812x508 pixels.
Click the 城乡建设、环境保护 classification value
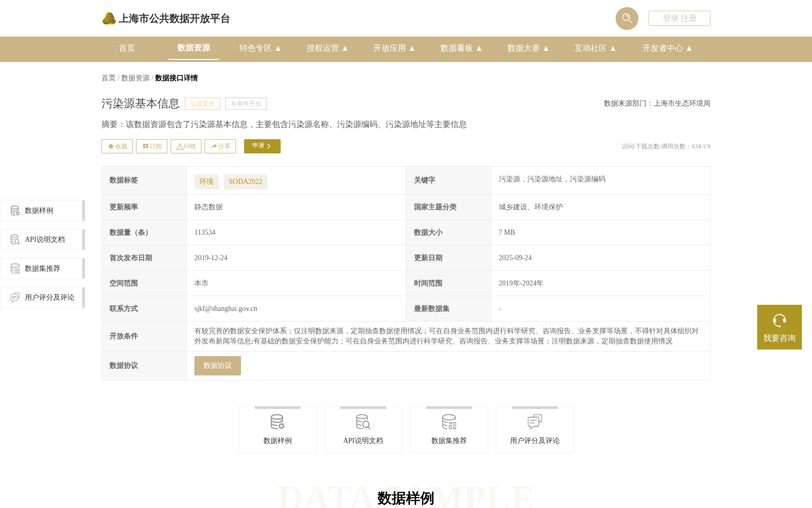531,207
